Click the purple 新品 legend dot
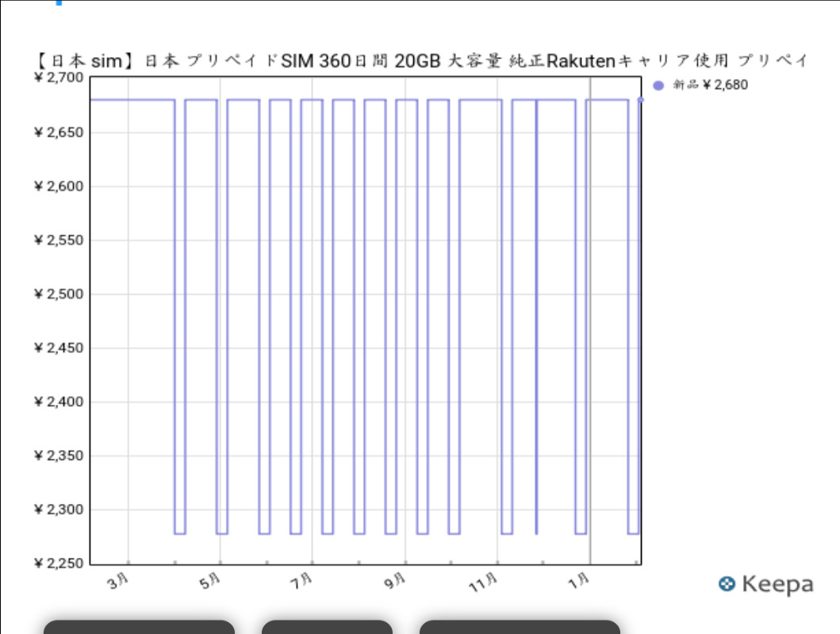This screenshot has height=634, width=840. [x=658, y=86]
